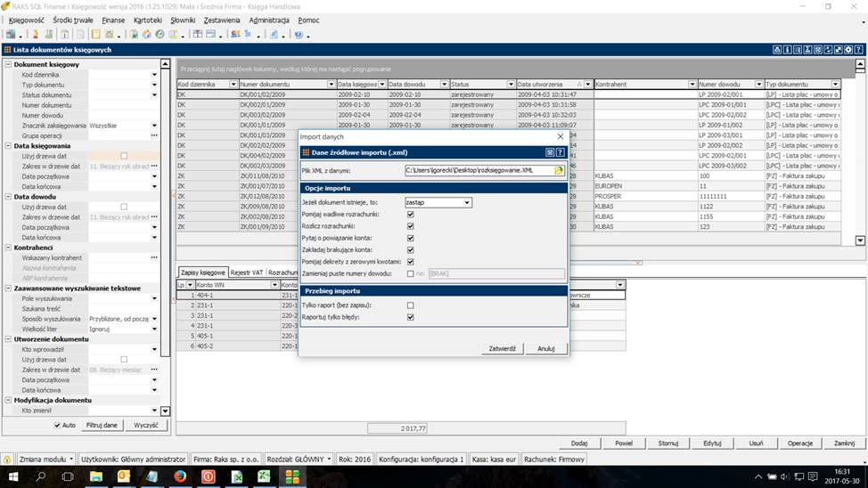
Task: Open the 'Rozdział: GŁÓWNY' dropdown in status bar
Action: tap(330, 460)
